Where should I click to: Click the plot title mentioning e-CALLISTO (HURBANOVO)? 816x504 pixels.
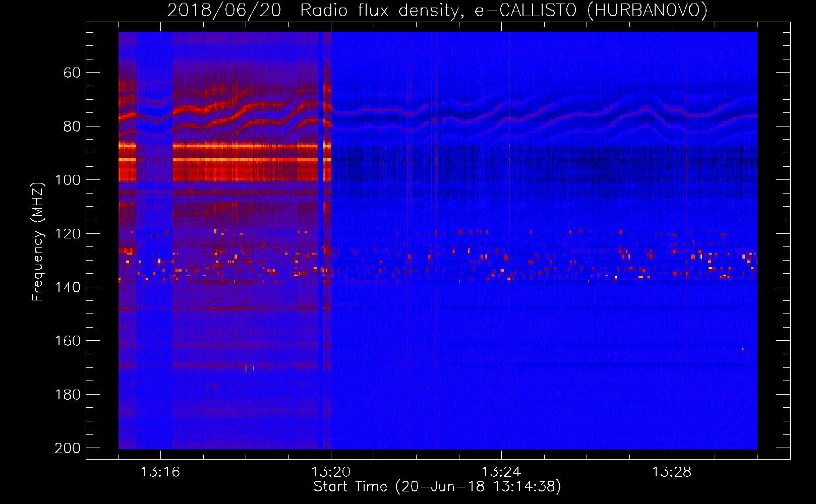(437, 10)
